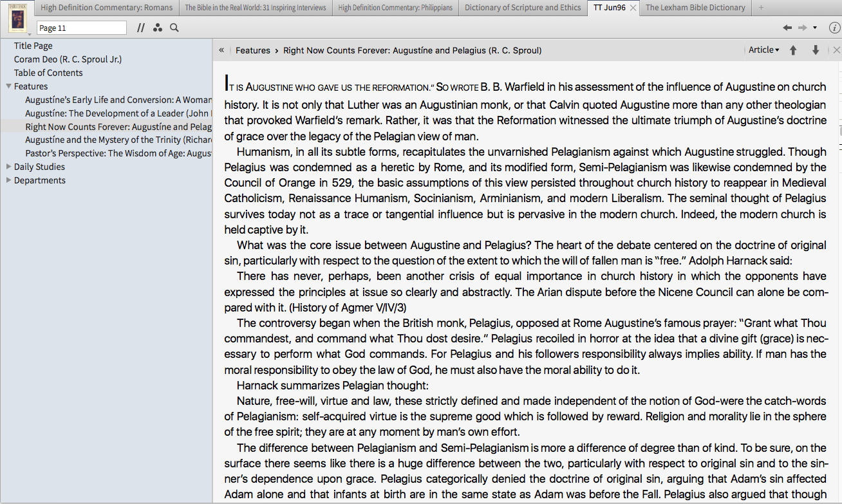Open Table of Contents entry
The width and height of the screenshot is (842, 504).
48,73
